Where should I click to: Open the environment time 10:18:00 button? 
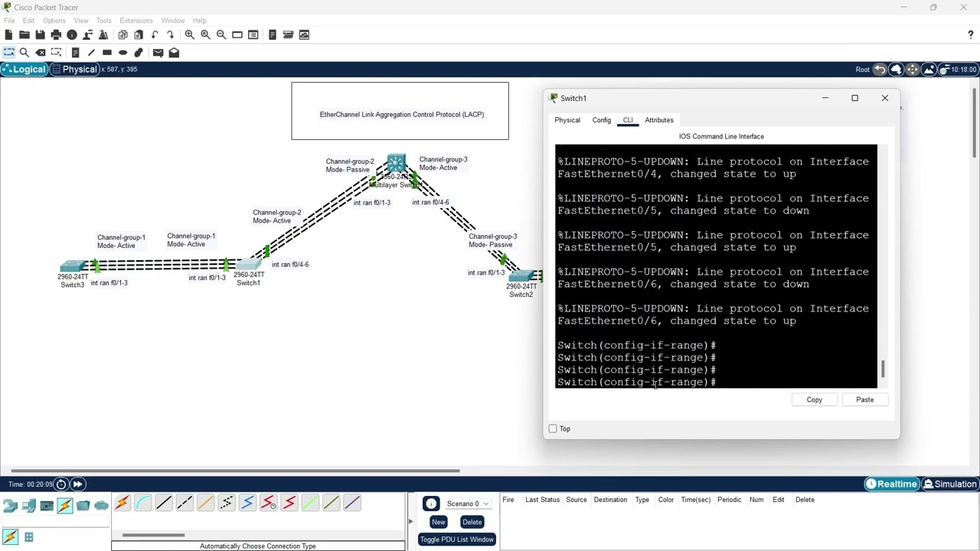[960, 70]
